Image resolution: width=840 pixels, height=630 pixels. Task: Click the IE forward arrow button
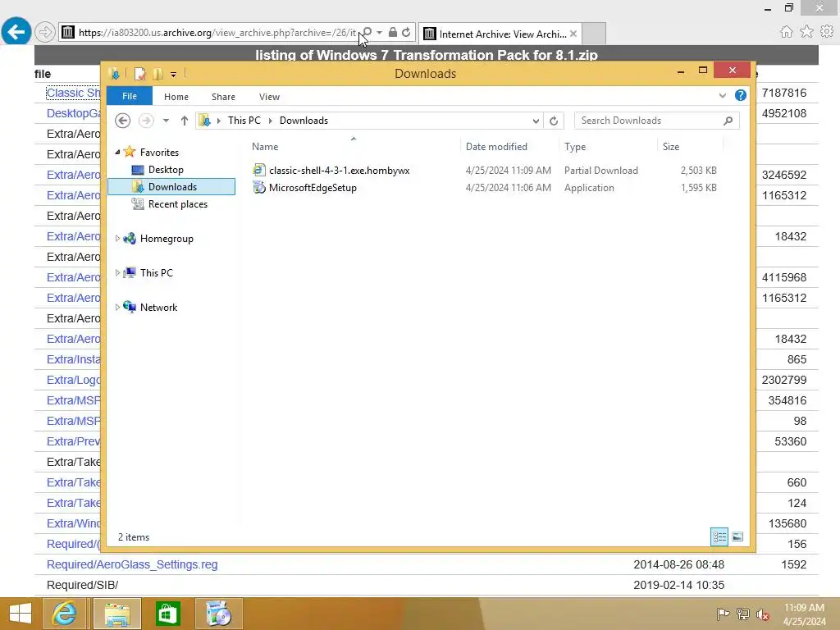coord(45,32)
